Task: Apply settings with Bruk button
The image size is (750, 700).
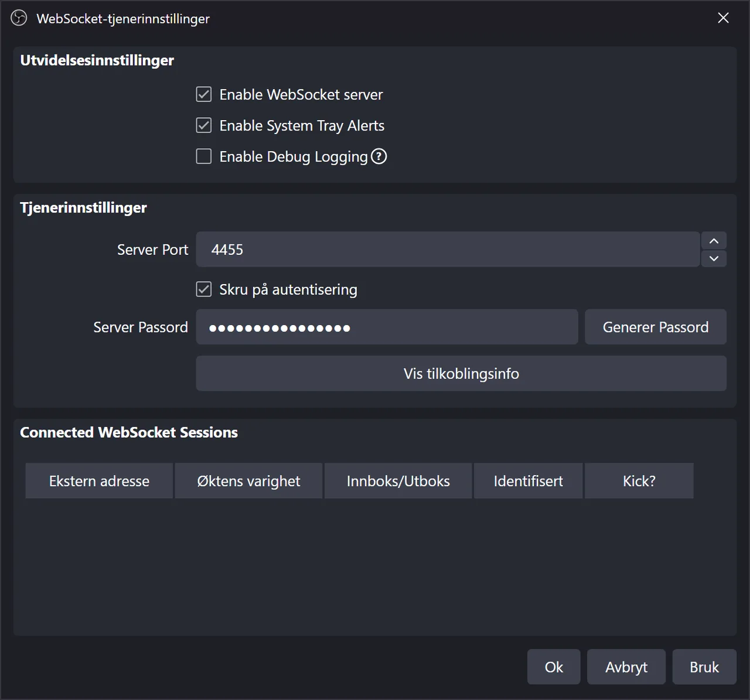Action: pos(704,667)
